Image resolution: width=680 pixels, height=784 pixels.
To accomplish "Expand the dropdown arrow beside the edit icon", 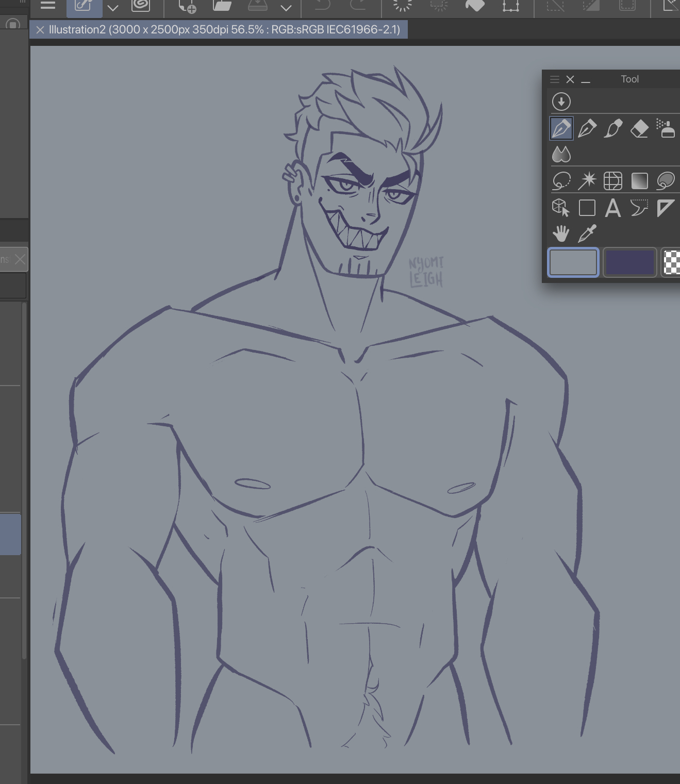I will (113, 8).
